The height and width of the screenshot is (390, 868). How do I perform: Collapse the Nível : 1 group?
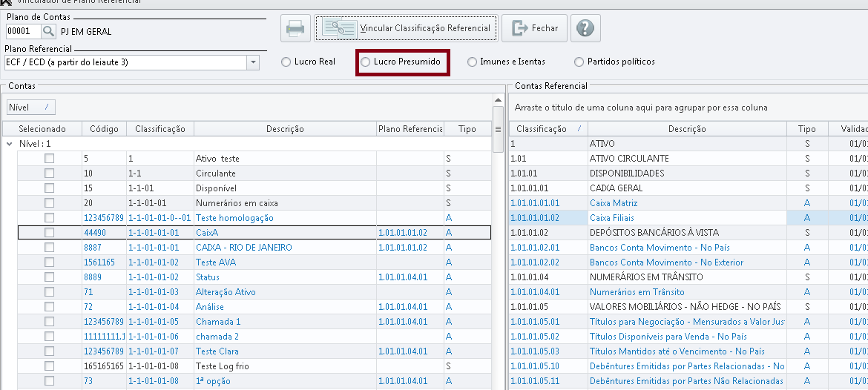coord(10,144)
